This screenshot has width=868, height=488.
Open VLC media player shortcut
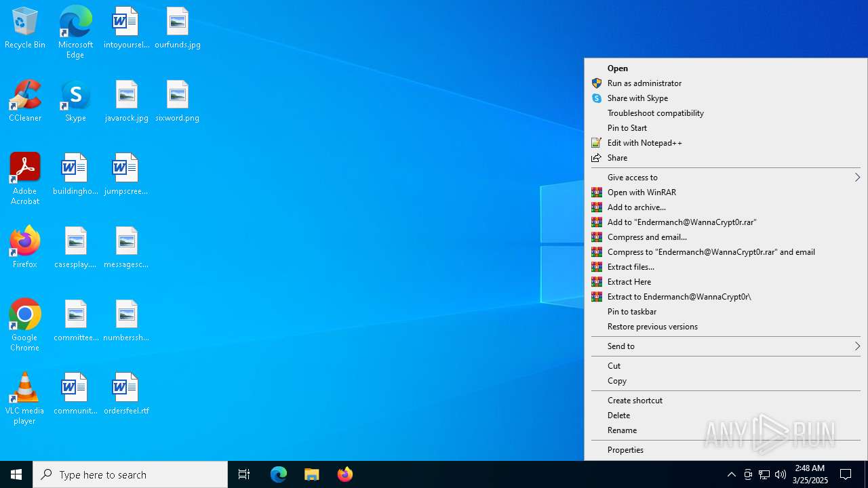[x=25, y=399]
